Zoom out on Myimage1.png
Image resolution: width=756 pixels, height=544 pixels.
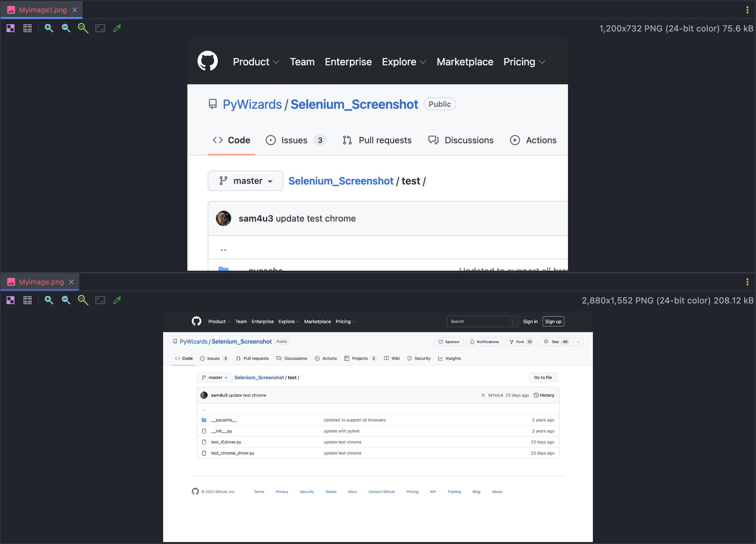click(66, 29)
